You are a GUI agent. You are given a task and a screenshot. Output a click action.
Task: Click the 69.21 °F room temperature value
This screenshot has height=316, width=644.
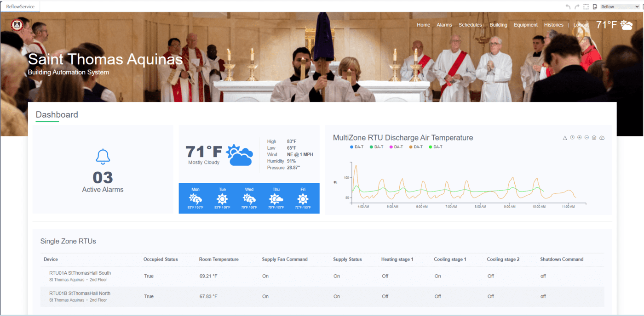point(208,276)
